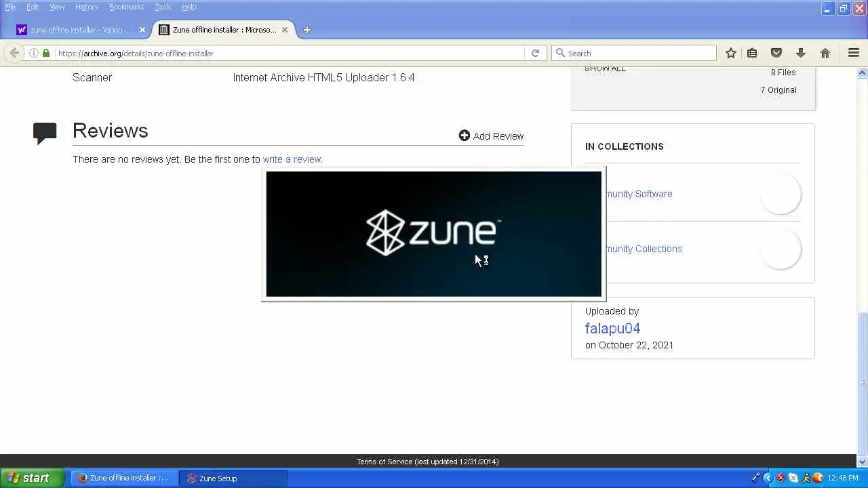Select the Zune offline installer archive.org tab
868x488 pixels.
pyautogui.click(x=224, y=30)
